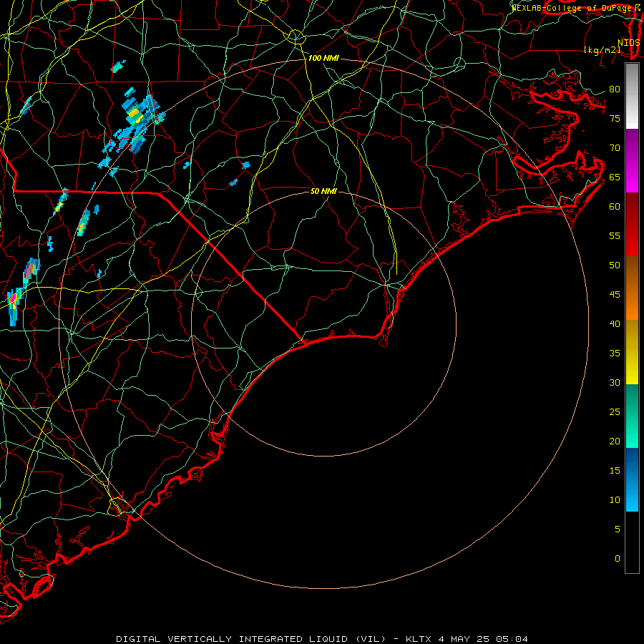The image size is (644, 644).
Task: Click the scale value 5
Action: click(618, 530)
